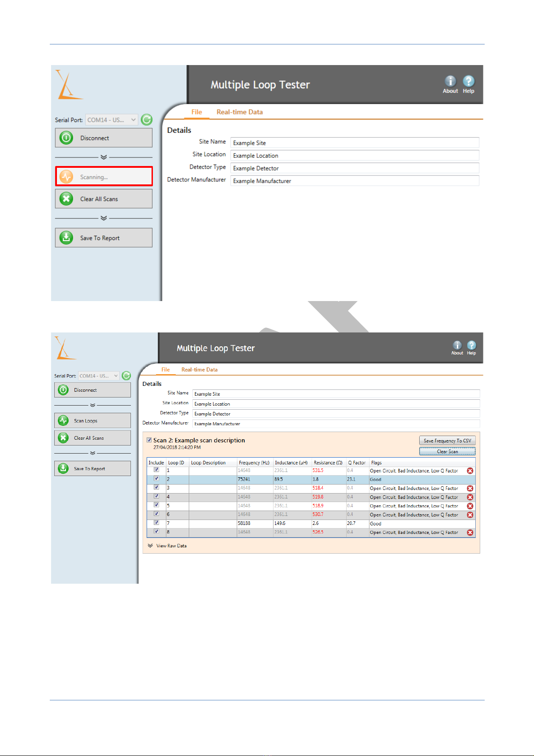Click the Scan Loops button

coord(93,420)
